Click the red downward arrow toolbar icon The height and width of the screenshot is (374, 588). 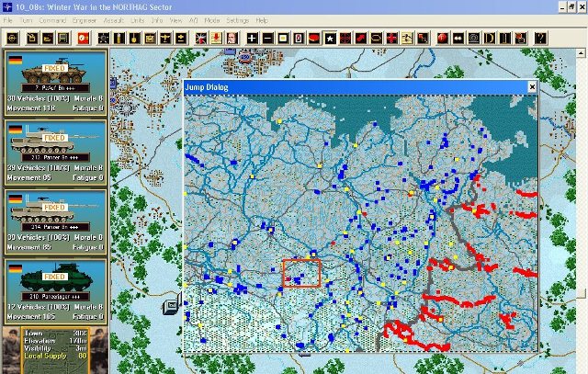[214, 38]
